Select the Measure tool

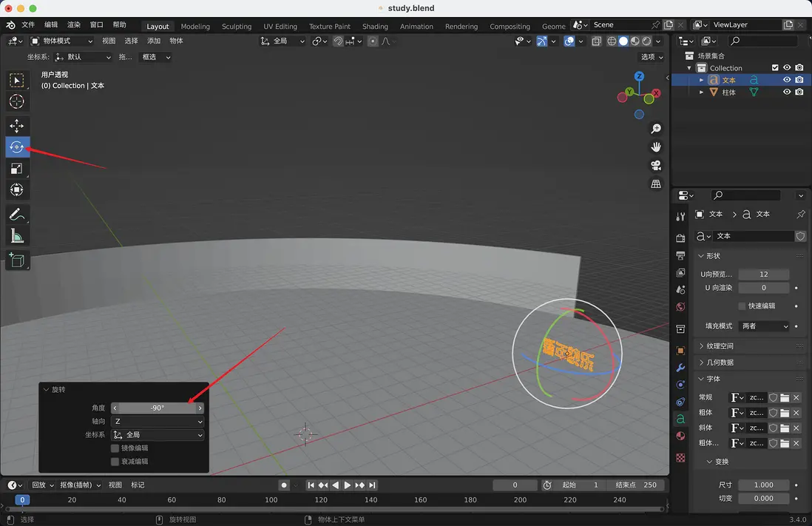click(x=16, y=237)
